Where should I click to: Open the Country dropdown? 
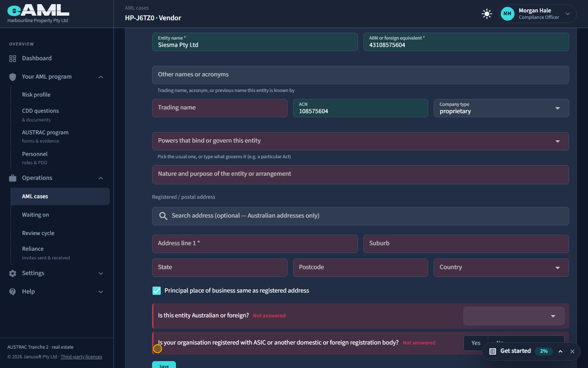click(x=501, y=268)
